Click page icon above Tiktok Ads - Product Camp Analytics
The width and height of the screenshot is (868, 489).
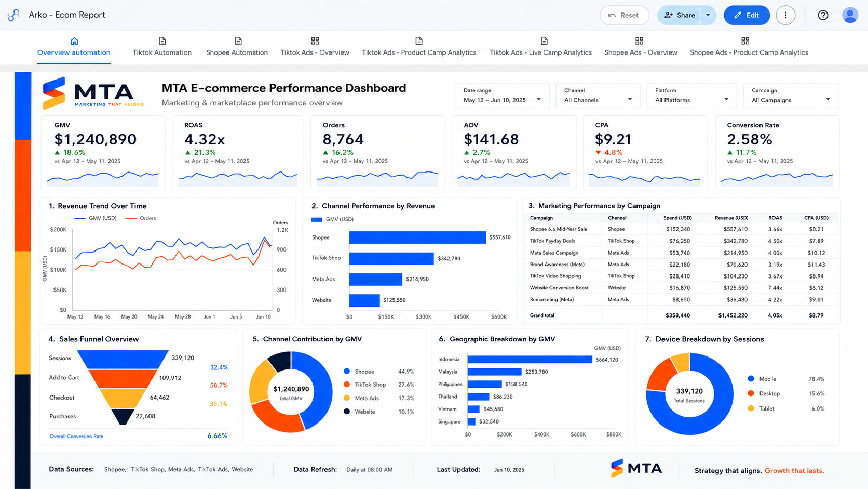click(419, 41)
